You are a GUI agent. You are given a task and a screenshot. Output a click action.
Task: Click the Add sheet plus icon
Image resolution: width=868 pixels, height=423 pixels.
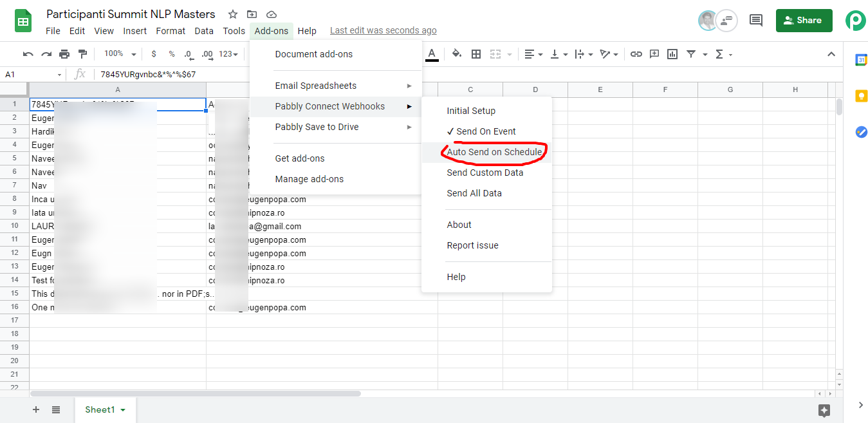pos(36,409)
